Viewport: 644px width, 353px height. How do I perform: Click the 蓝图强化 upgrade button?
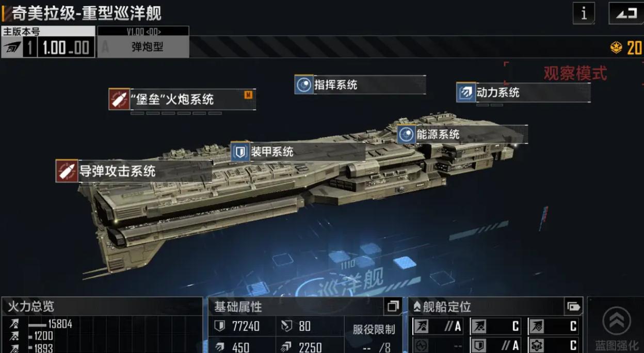tap(616, 328)
